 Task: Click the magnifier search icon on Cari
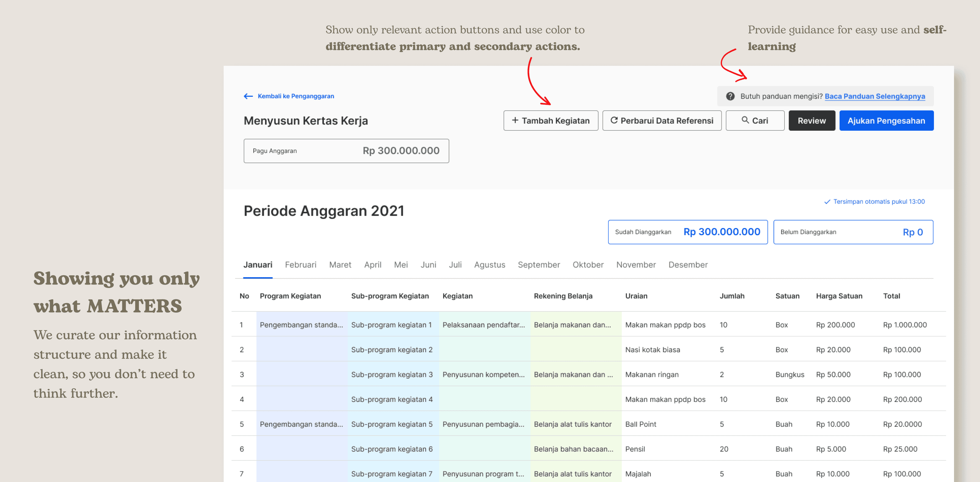click(x=745, y=120)
